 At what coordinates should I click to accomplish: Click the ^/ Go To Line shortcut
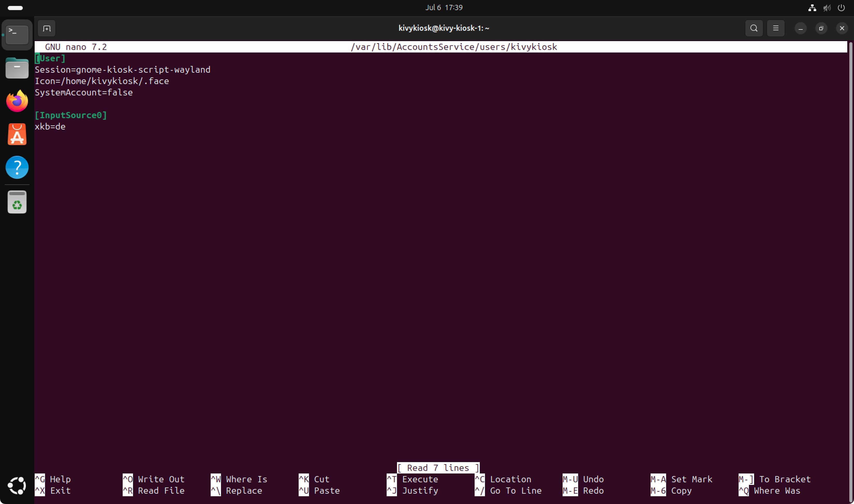(x=508, y=491)
